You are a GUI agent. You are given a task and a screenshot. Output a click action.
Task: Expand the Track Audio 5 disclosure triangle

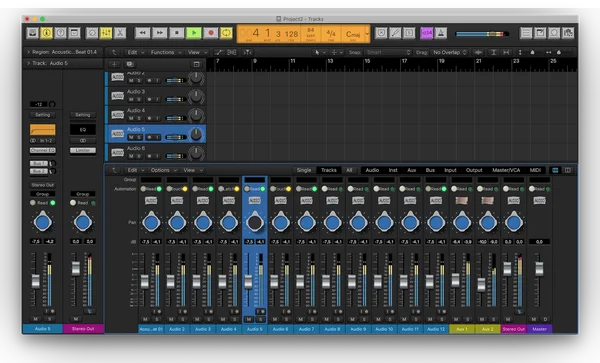[28, 63]
